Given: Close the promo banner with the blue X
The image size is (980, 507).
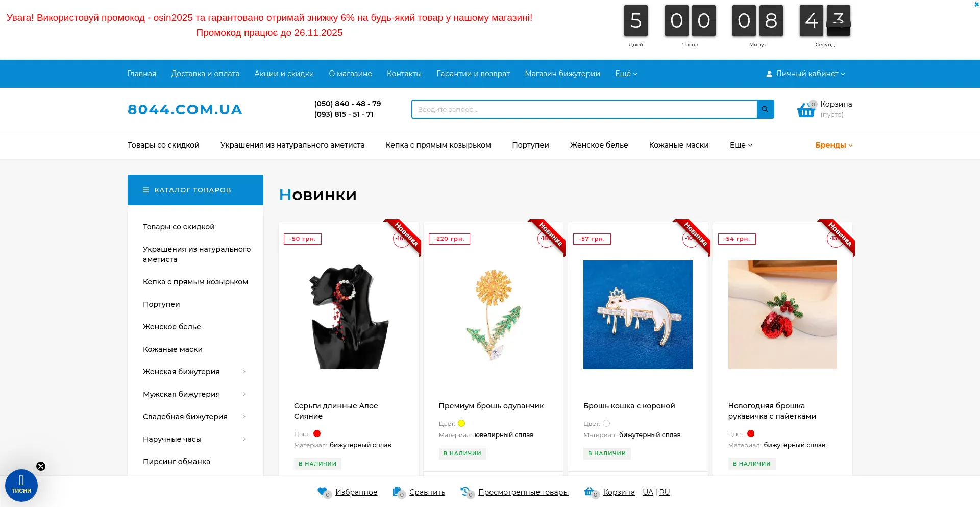Looking at the screenshot, I should tap(976, 4).
